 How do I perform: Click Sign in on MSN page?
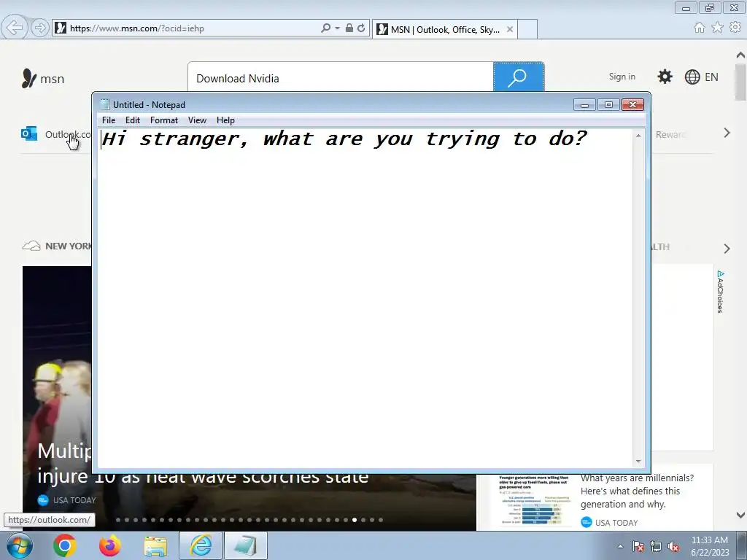pos(622,77)
